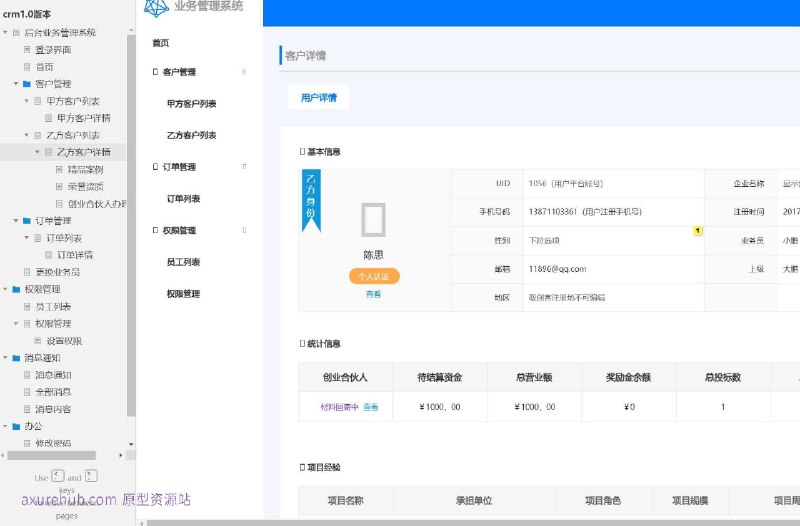Click the 总营业额 column header

coord(534,377)
